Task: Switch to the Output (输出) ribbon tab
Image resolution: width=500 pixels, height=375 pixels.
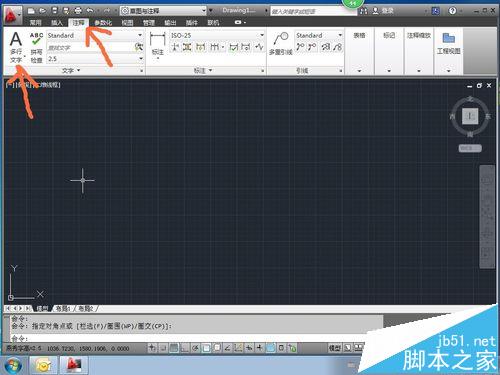Action: (170, 23)
